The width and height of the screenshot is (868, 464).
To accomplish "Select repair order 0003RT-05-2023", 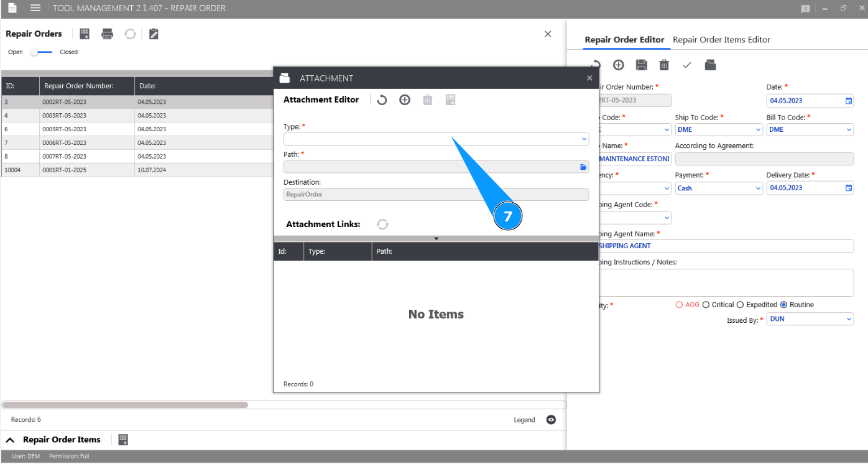I will click(x=137, y=116).
